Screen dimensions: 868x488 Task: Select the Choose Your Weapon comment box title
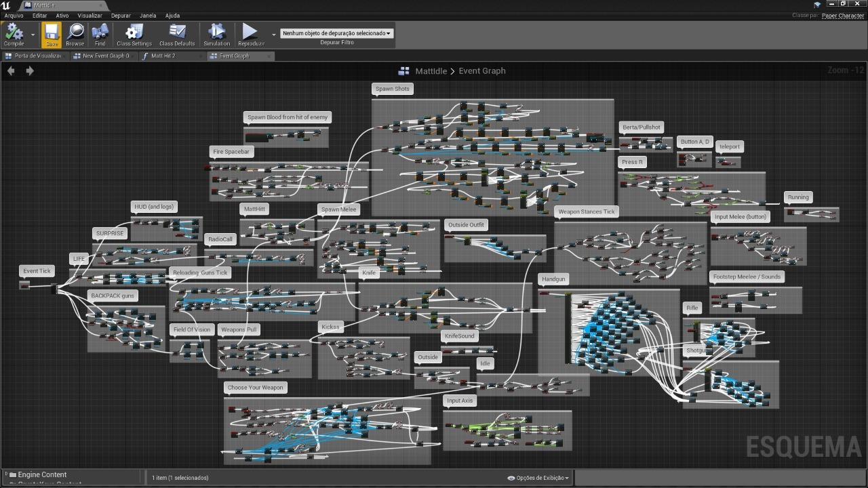(x=255, y=388)
